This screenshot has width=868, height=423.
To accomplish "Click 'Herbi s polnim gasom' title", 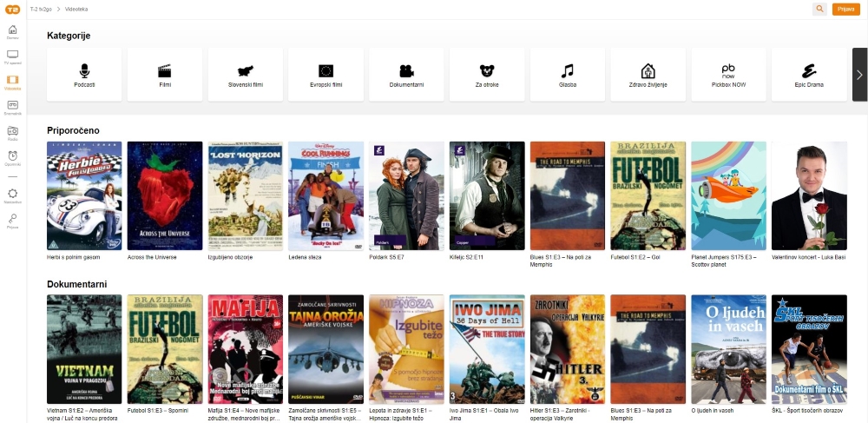I will [x=74, y=257].
